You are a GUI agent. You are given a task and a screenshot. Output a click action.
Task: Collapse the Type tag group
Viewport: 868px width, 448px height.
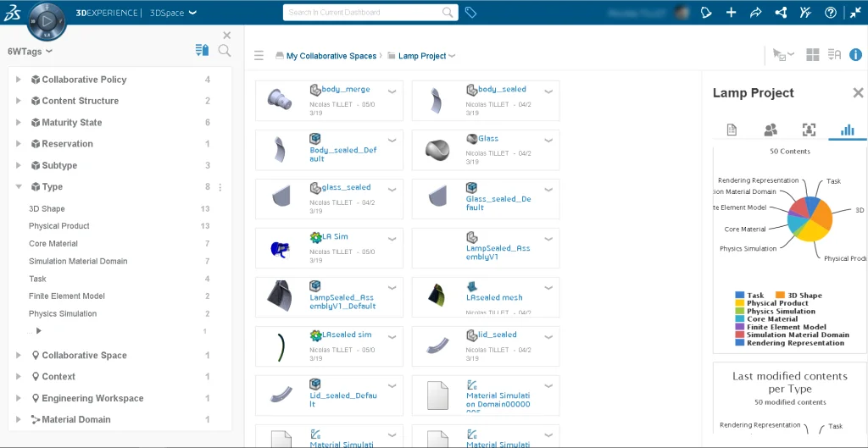(19, 187)
